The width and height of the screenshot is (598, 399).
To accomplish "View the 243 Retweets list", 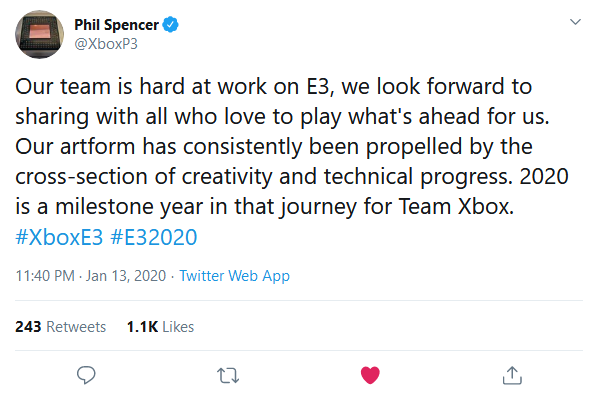I will point(61,327).
